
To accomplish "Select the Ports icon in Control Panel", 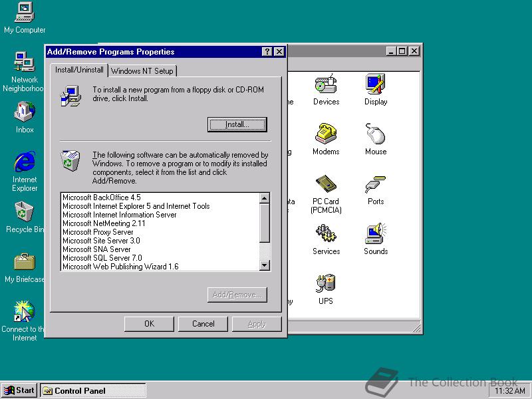I will coord(376,190).
